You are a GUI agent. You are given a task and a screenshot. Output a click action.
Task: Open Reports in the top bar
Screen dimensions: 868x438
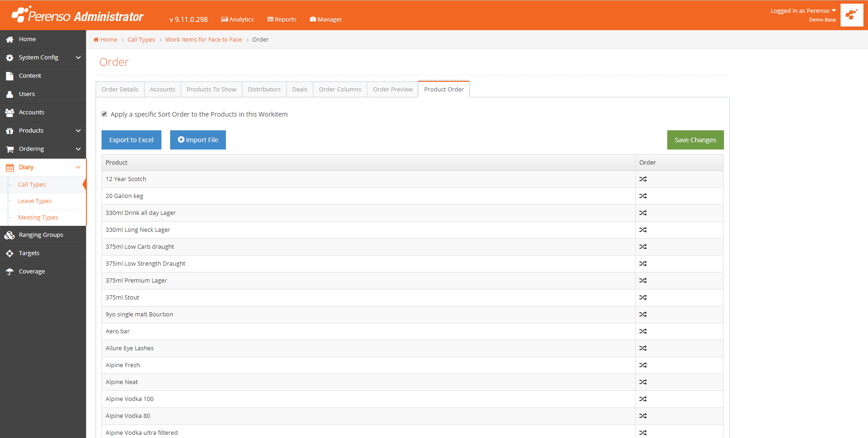282,19
